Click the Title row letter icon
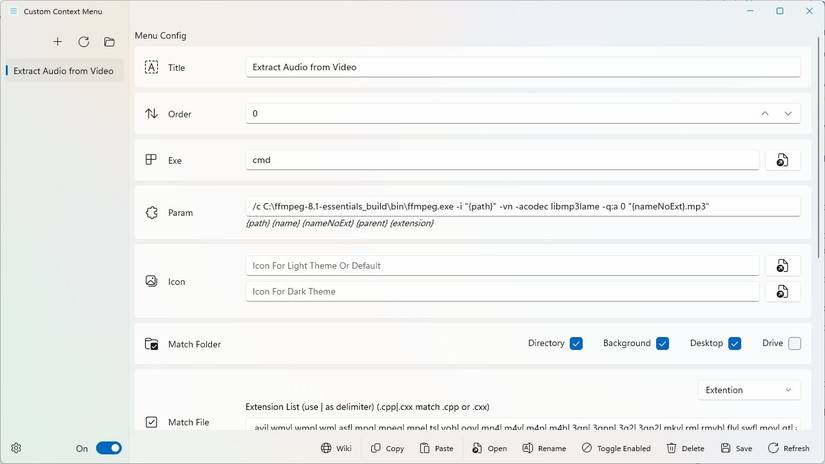 (x=152, y=67)
